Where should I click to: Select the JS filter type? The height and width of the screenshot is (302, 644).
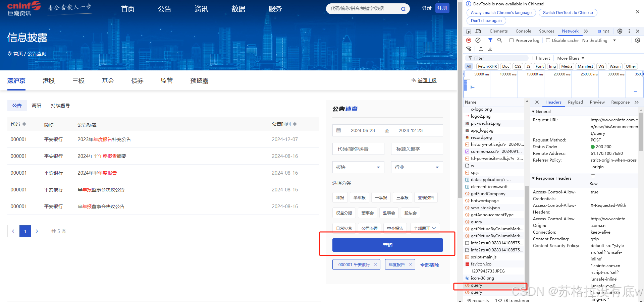click(529, 66)
